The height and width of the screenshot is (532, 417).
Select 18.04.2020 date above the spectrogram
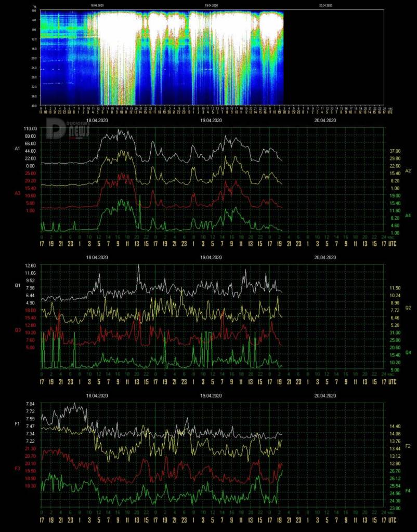point(97,6)
